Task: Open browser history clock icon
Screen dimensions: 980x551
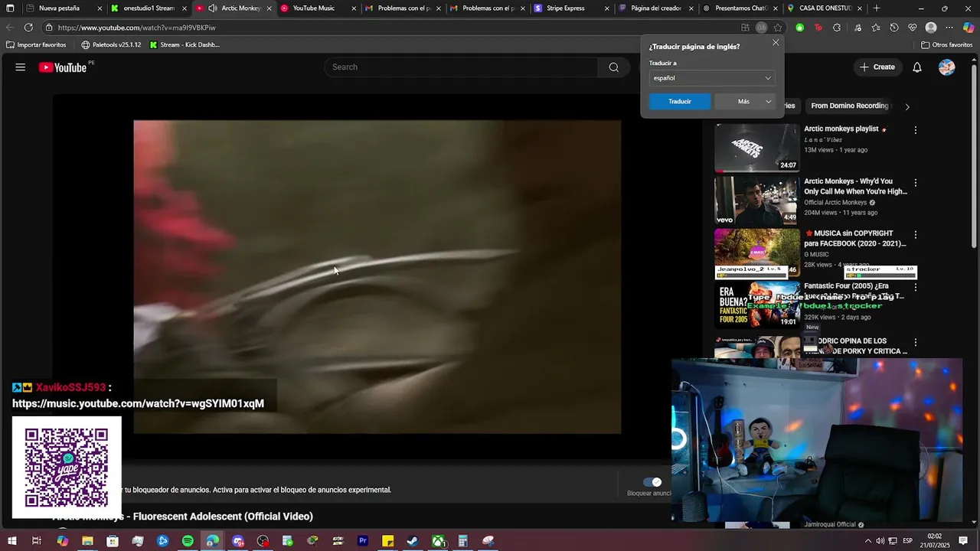Action: (894, 28)
